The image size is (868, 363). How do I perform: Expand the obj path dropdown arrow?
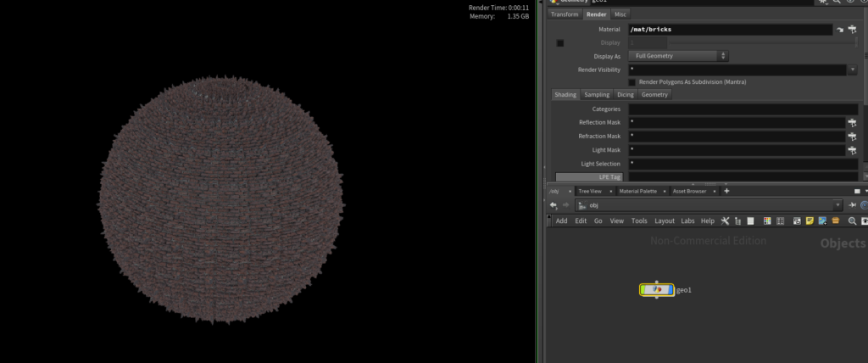pyautogui.click(x=837, y=205)
